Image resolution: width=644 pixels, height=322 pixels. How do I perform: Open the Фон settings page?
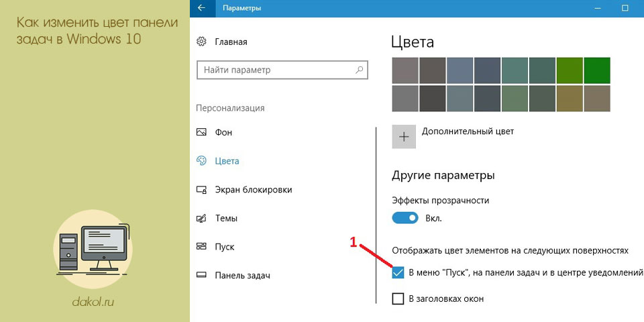click(223, 132)
